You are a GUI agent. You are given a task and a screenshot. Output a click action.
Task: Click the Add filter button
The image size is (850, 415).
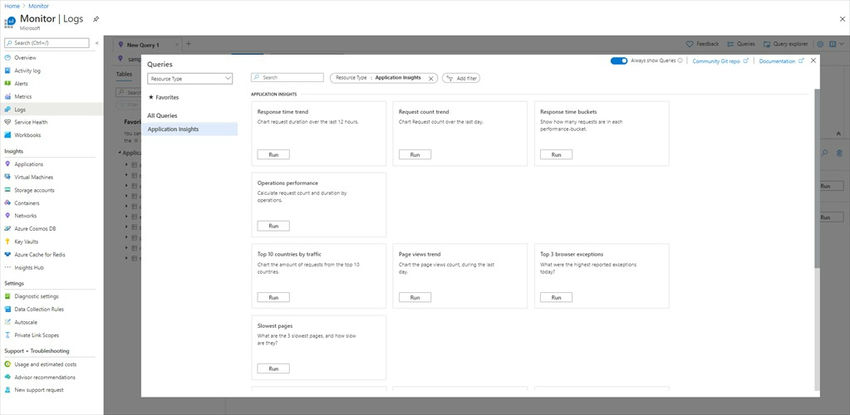coord(461,77)
